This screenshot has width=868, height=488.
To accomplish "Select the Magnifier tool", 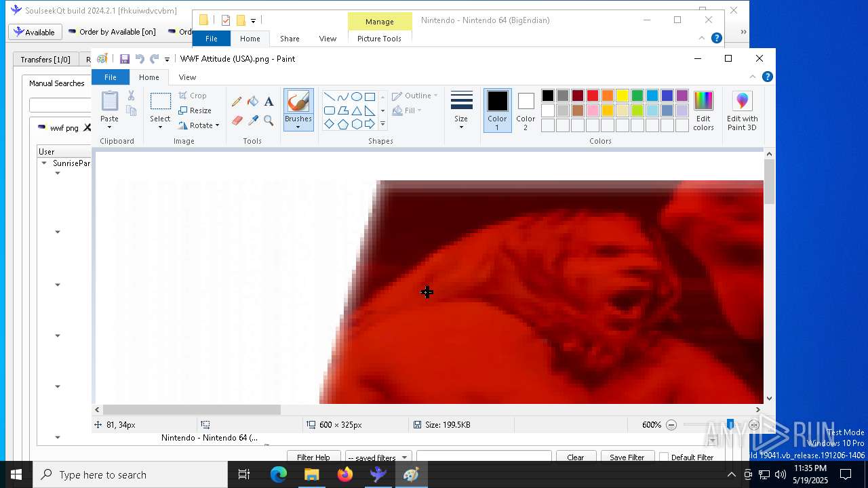I will coord(269,121).
